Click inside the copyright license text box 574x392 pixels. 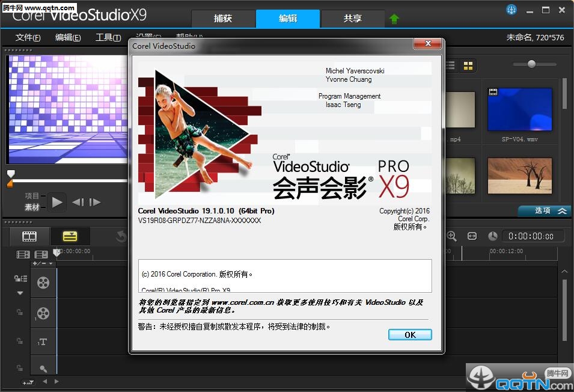[285, 276]
